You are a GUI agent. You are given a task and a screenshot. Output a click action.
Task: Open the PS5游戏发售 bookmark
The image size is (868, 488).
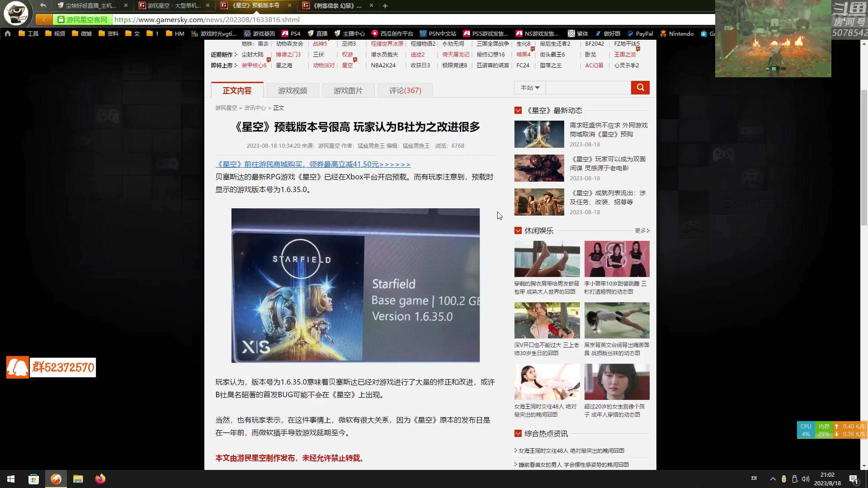point(486,33)
